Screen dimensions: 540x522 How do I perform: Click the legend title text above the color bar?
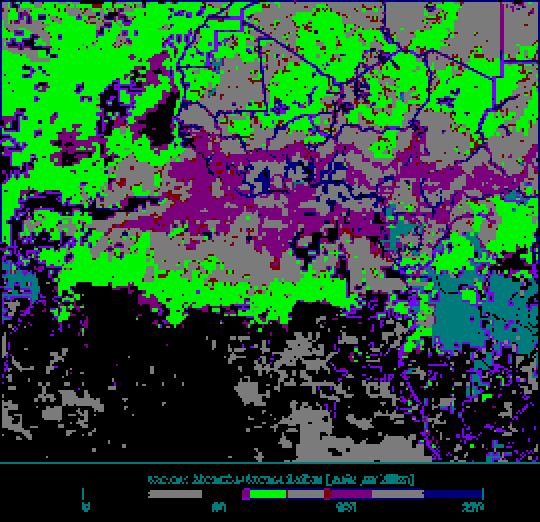pyautogui.click(x=280, y=479)
